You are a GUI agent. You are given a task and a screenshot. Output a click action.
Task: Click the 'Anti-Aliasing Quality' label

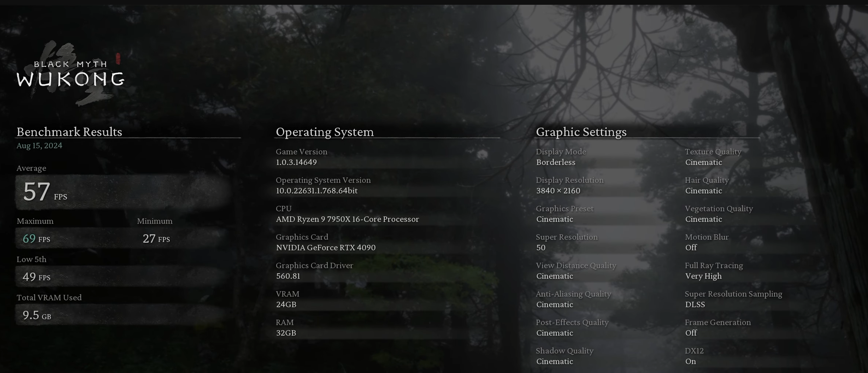point(573,294)
